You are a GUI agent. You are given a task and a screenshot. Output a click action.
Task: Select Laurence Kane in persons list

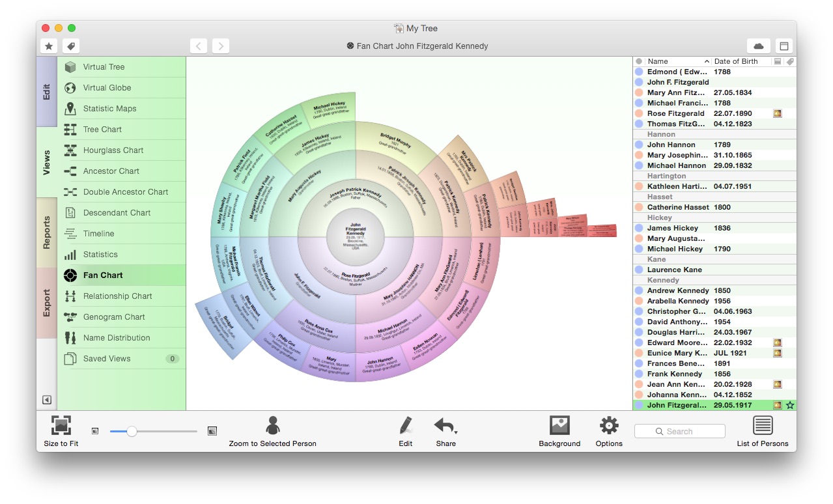(714, 270)
